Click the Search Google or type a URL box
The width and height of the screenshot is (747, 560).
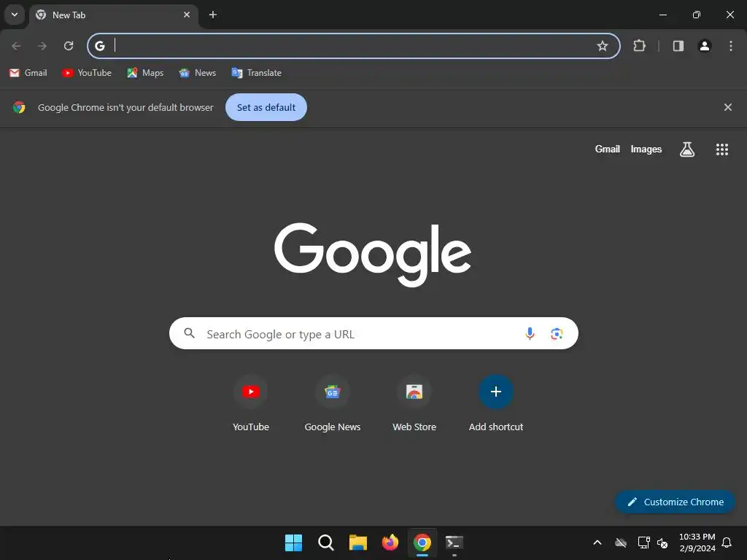[373, 333]
